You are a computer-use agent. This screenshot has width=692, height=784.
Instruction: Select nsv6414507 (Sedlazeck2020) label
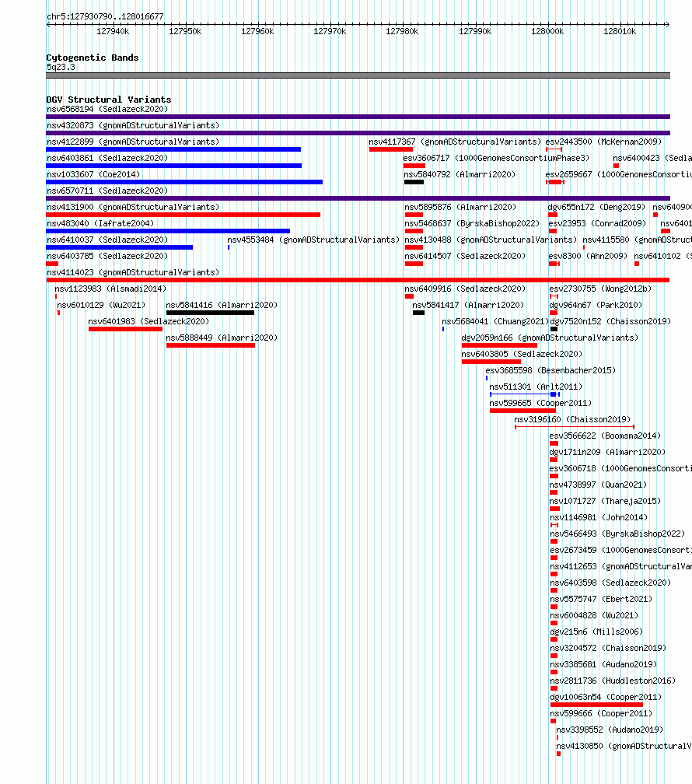465,256
